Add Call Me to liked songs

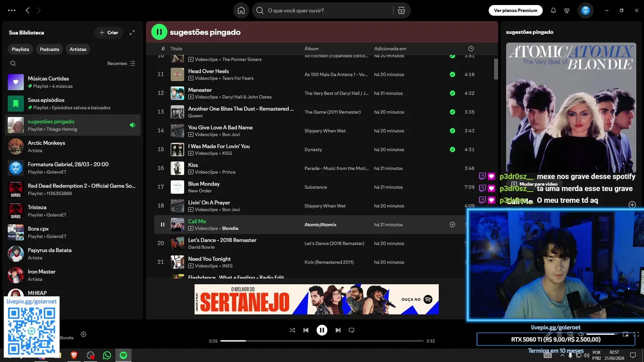coord(452,225)
